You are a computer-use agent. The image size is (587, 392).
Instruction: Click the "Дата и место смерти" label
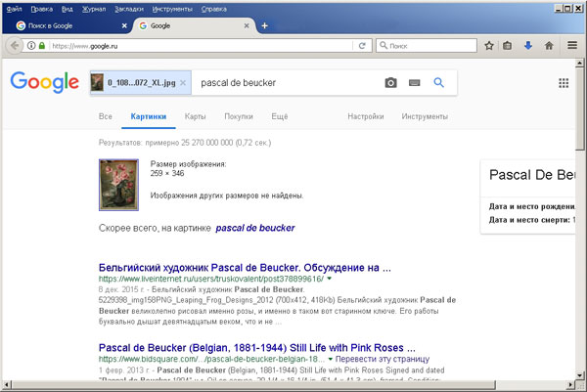[x=529, y=220]
